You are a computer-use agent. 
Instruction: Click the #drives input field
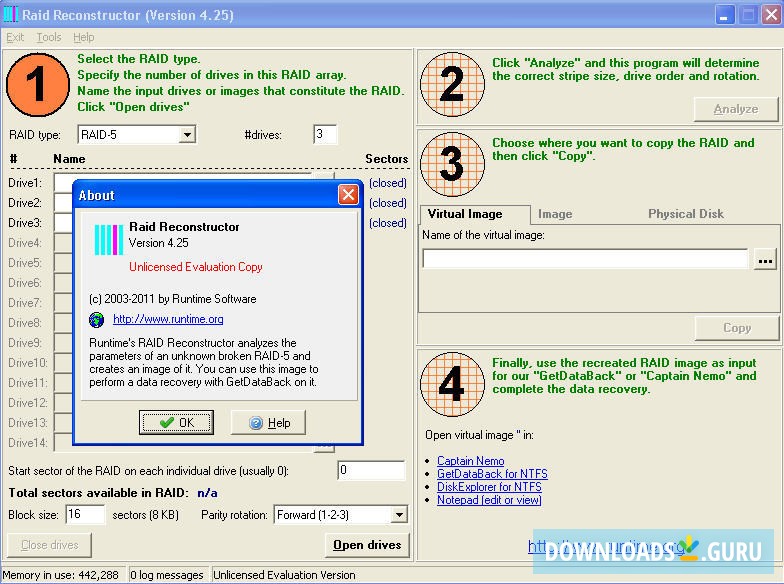(325, 134)
